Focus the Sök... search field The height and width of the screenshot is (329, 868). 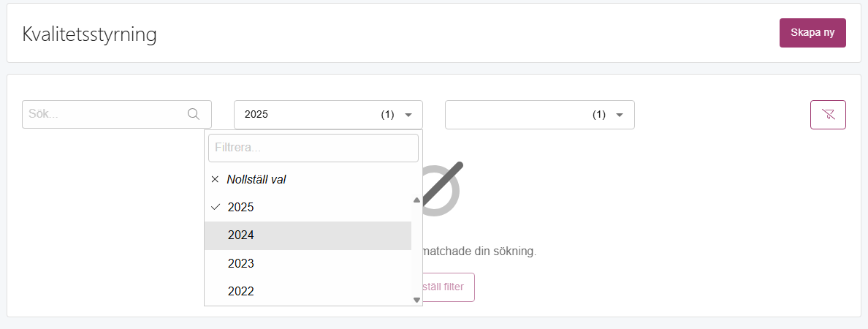pos(117,114)
